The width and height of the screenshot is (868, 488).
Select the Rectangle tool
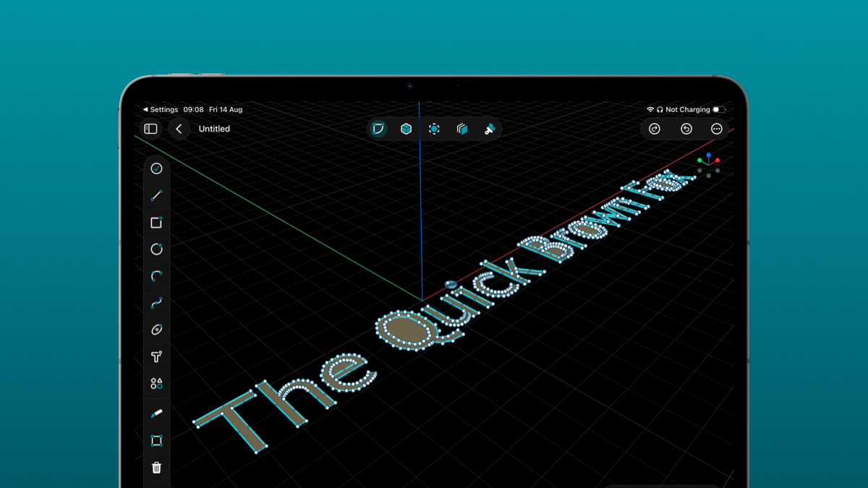[x=156, y=222]
